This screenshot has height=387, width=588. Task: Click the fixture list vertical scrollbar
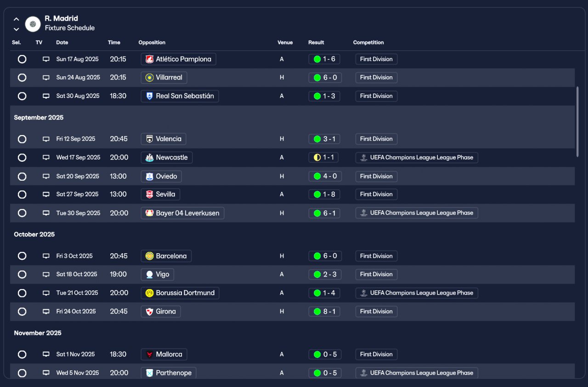[577, 122]
